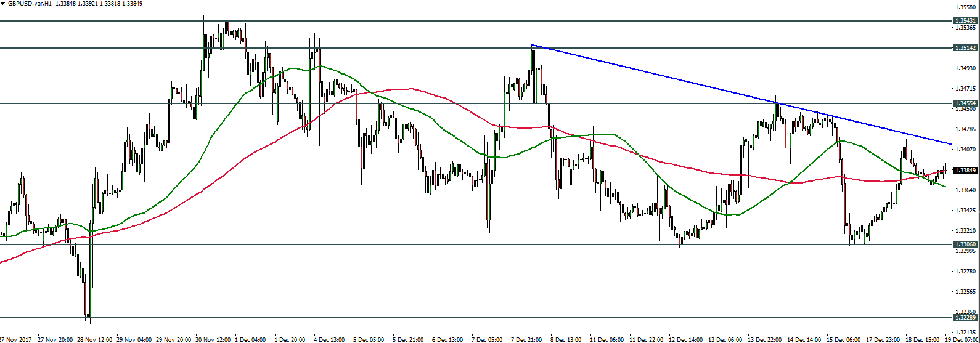Click the 1.32289 price level label

pos(965,318)
